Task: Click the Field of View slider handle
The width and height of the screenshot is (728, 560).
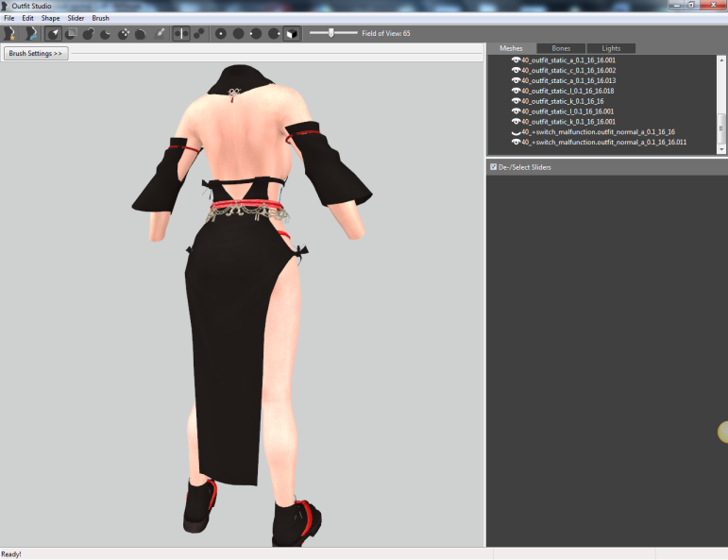Action: pyautogui.click(x=331, y=32)
